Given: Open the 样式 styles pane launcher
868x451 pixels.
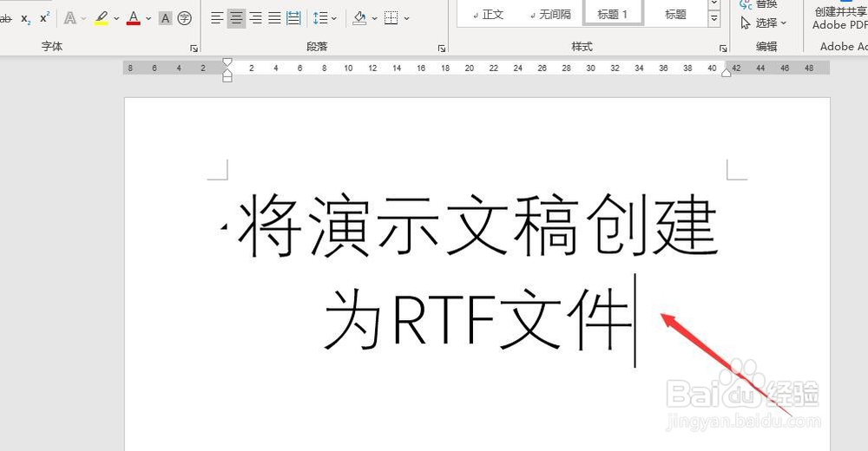Looking at the screenshot, I should (723, 49).
